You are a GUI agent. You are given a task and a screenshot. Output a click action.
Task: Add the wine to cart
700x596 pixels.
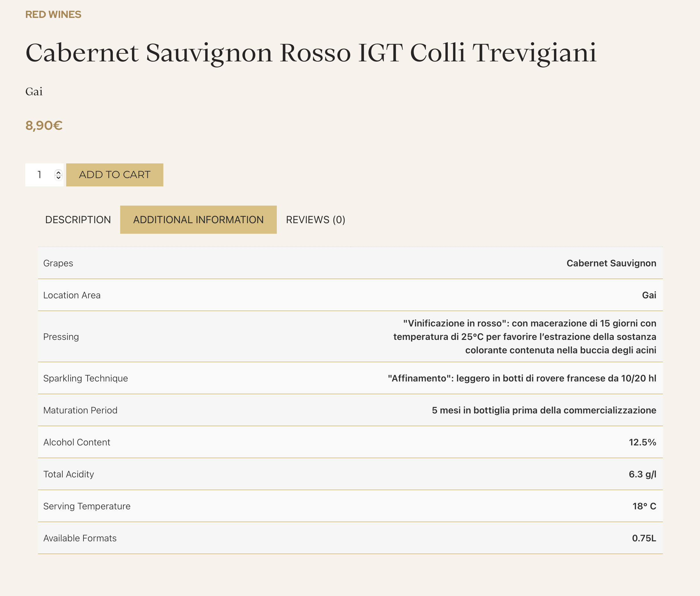(x=114, y=175)
